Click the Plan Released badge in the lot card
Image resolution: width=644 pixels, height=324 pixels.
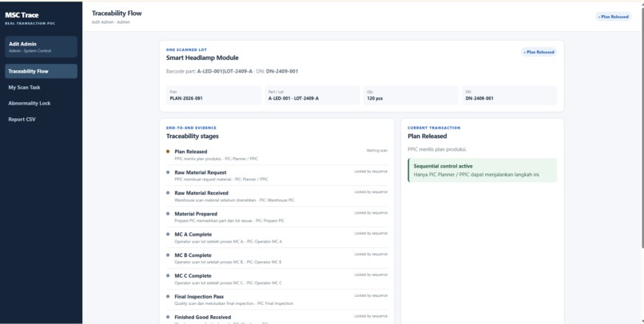tap(539, 52)
